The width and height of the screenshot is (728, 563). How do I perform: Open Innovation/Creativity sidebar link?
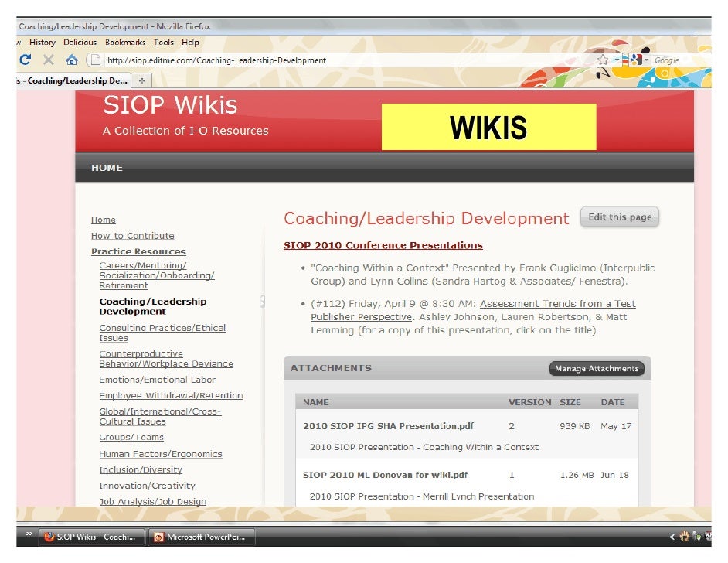click(147, 486)
